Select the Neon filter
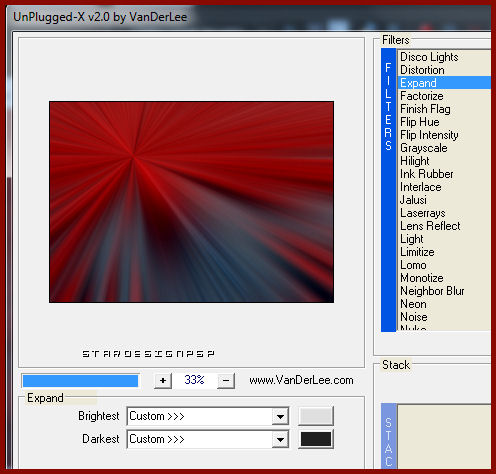Viewport: 496px width, 474px height. (444, 304)
